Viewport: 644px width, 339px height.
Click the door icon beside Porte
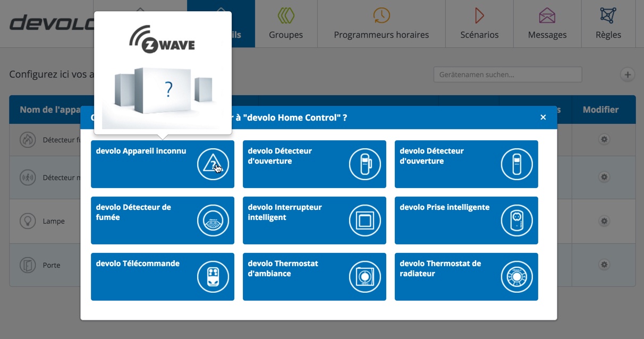tap(27, 265)
